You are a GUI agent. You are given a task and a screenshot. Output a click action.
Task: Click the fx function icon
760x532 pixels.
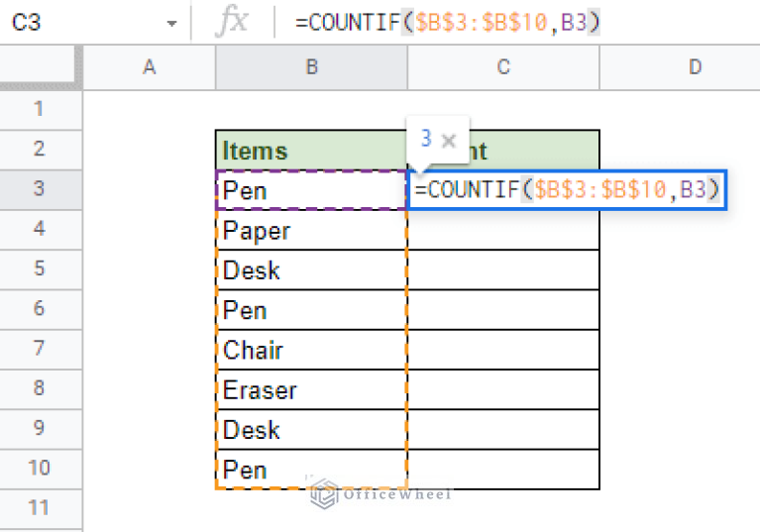tap(231, 22)
